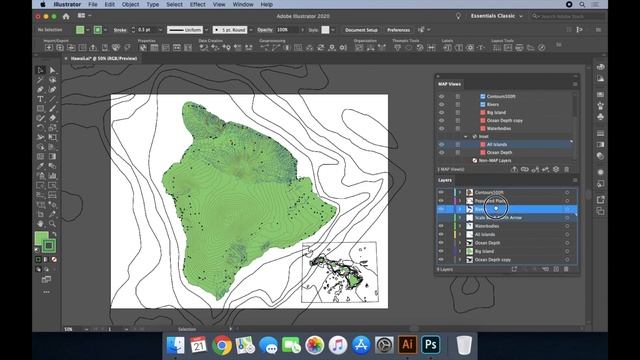Open 5 pt. Round brush definition dropdown
640x360 pixels.
251,30
